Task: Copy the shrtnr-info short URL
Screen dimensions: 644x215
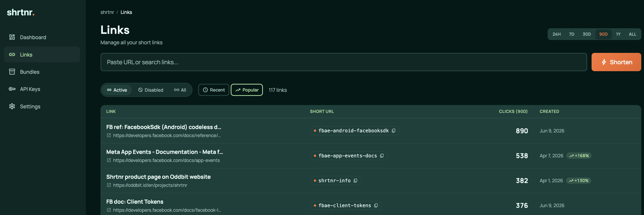Action: pos(355,180)
